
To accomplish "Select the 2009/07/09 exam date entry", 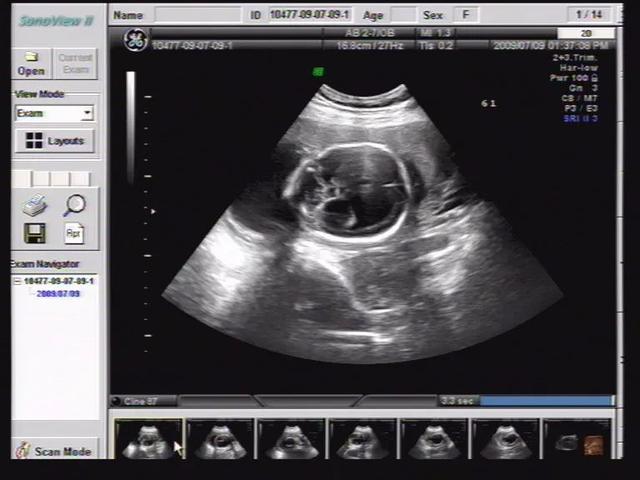I will [x=59, y=295].
